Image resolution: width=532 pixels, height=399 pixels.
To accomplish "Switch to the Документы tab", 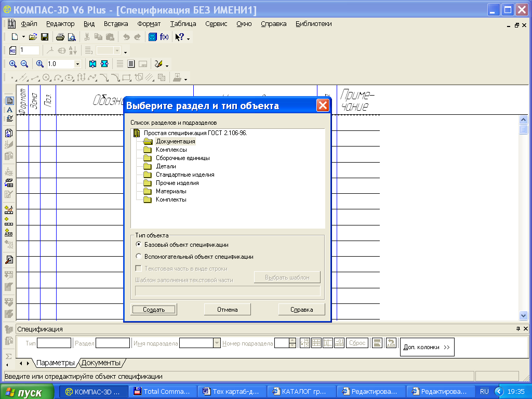I will 101,363.
